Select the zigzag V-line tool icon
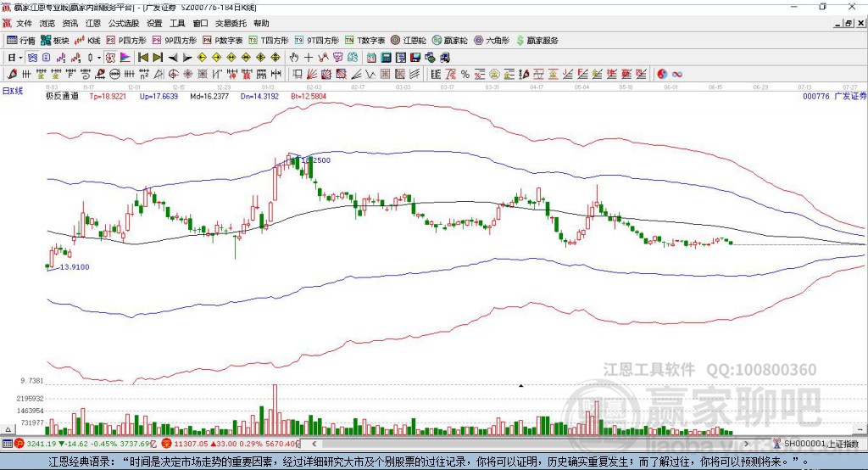 coord(370,75)
